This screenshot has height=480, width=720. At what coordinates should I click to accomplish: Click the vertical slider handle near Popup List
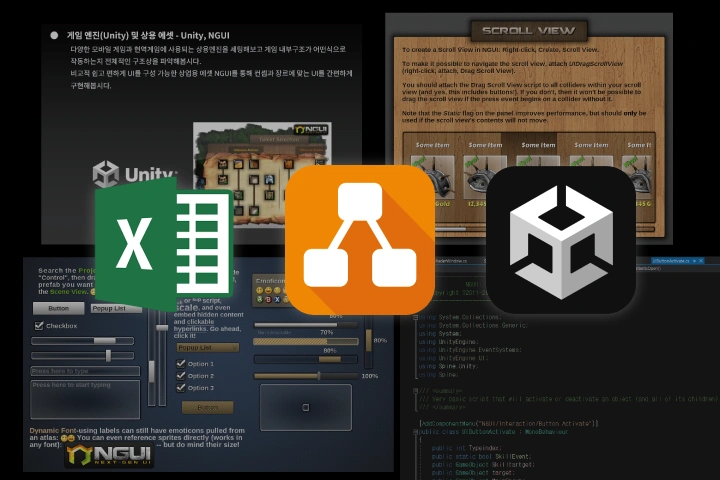click(162, 328)
